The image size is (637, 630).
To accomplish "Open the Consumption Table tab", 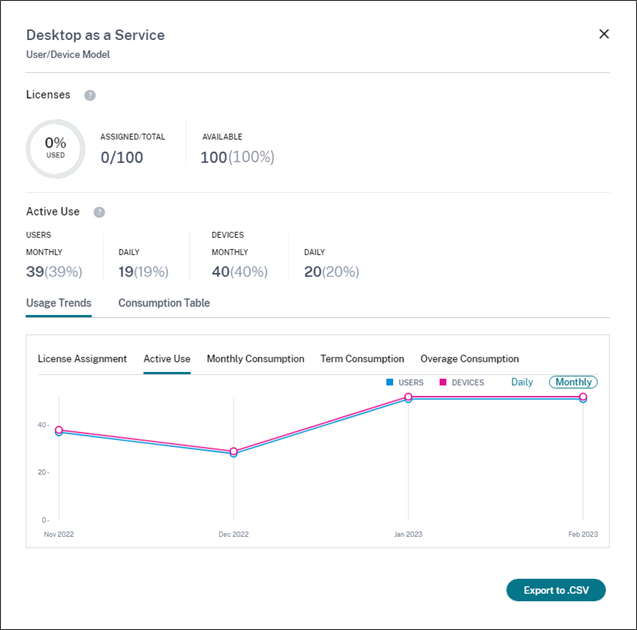I will coord(164,303).
